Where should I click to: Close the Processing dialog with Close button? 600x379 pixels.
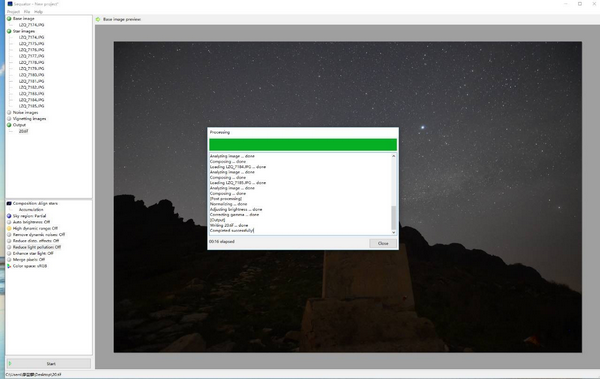click(x=383, y=243)
